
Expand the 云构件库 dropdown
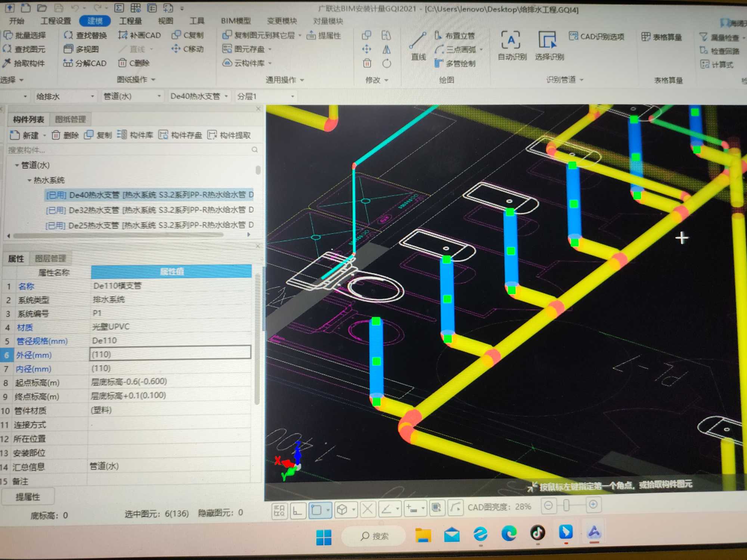[x=270, y=63]
